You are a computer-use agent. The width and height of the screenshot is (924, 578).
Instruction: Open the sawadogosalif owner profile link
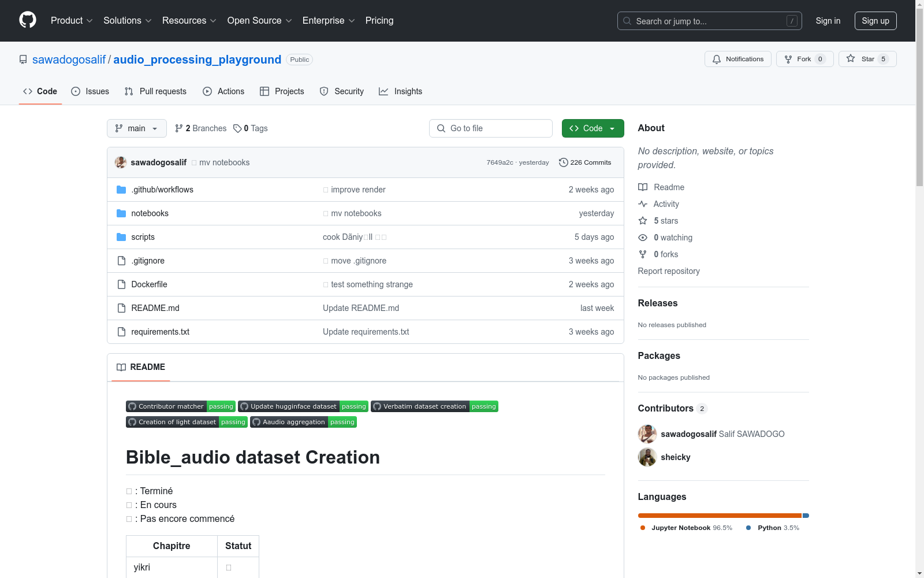tap(69, 60)
